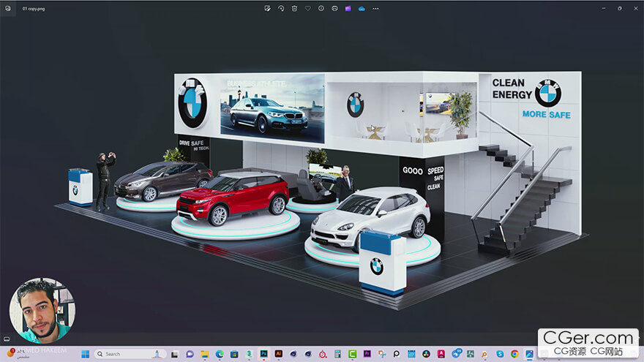Click the active Photos taskbar icon
The image size is (644, 362).
(x=529, y=354)
